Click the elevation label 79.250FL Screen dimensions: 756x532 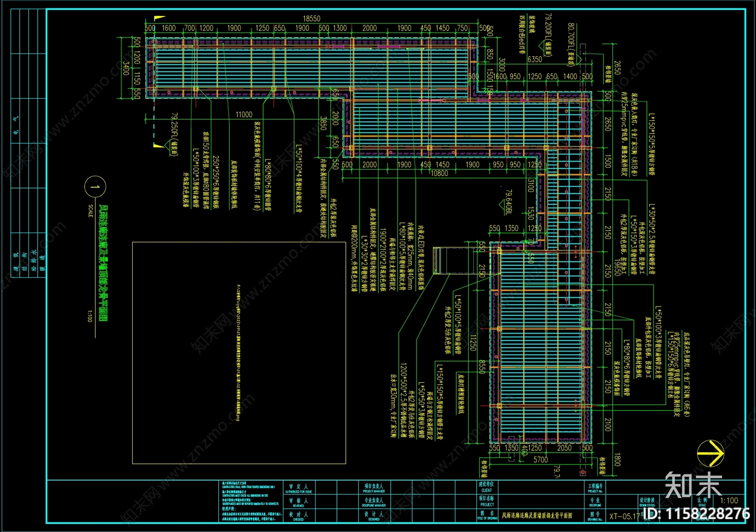coord(174,134)
